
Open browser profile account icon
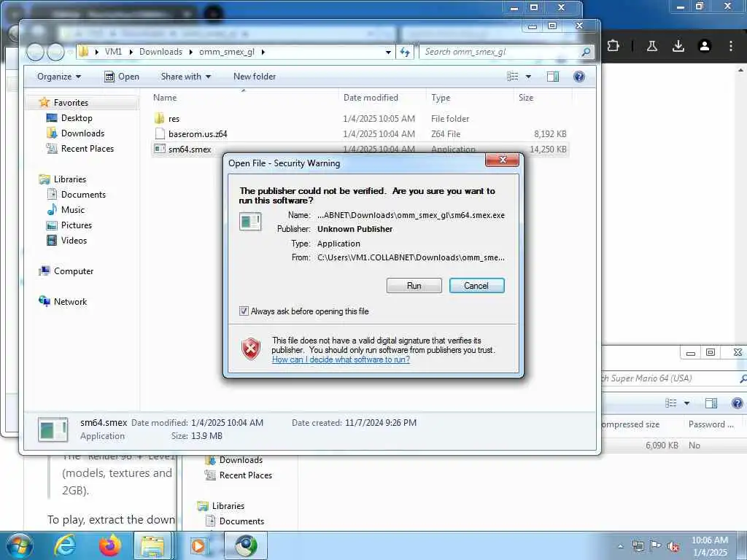[x=705, y=46]
